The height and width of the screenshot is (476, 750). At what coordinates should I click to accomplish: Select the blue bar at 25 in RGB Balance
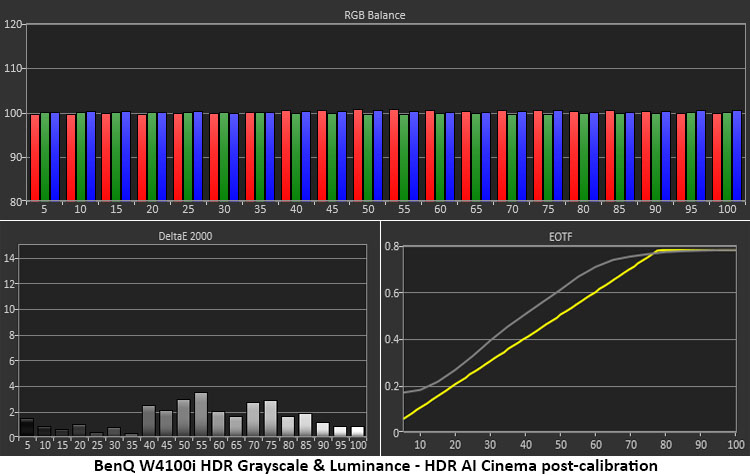[x=197, y=156]
